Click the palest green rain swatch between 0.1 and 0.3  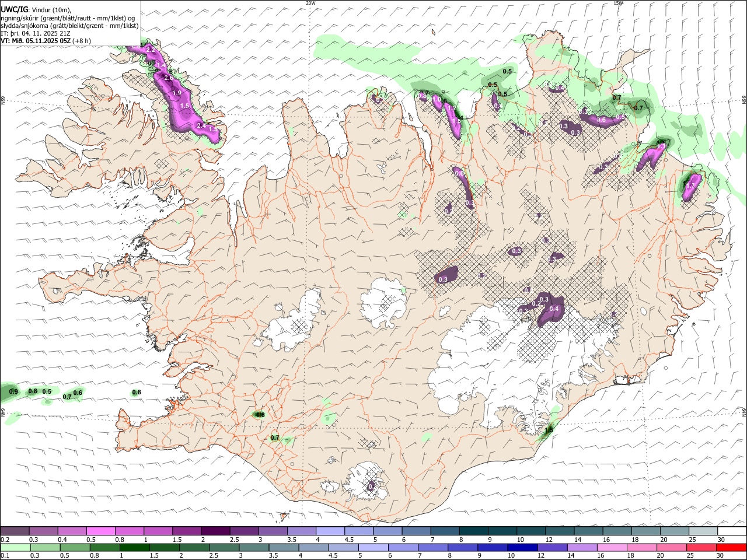(15, 548)
